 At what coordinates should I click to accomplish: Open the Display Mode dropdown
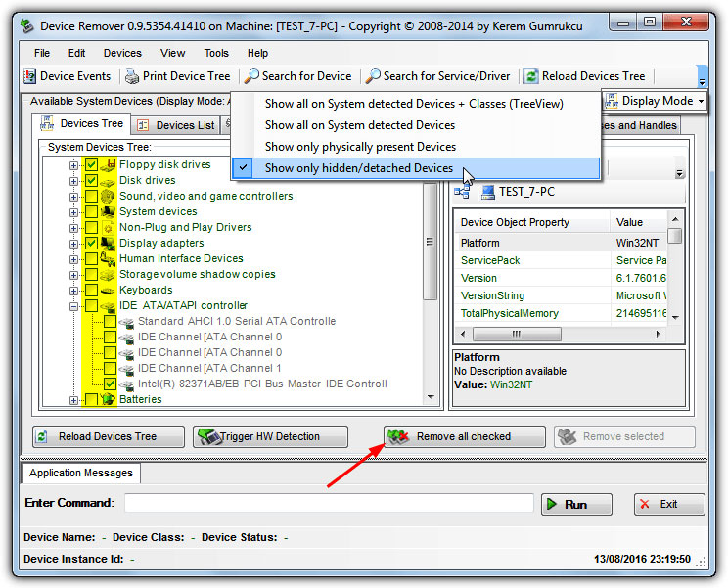(x=656, y=101)
